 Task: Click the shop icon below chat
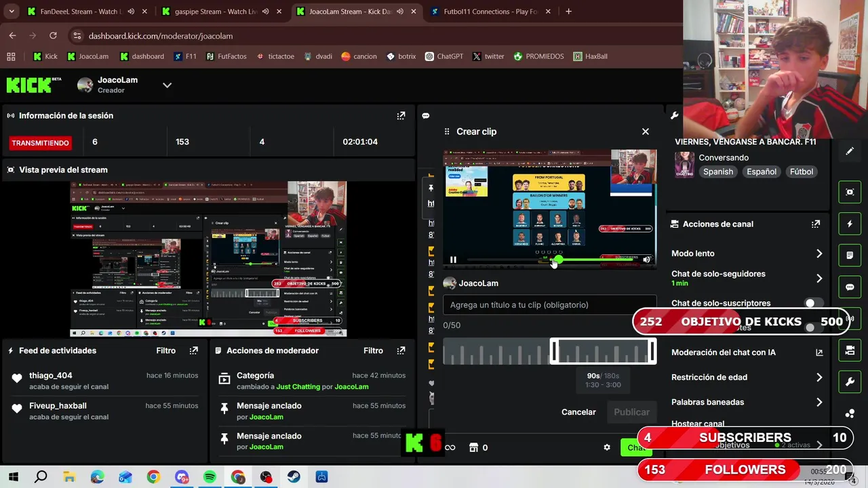click(474, 447)
